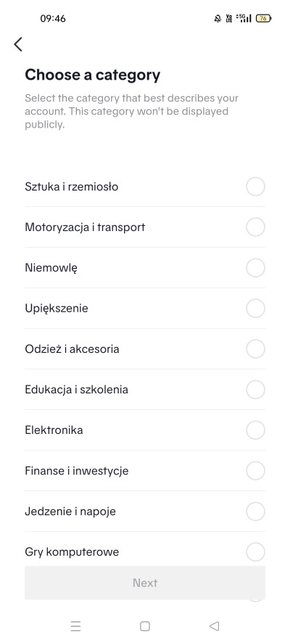Open Android recent apps menu icon

pos(75,626)
